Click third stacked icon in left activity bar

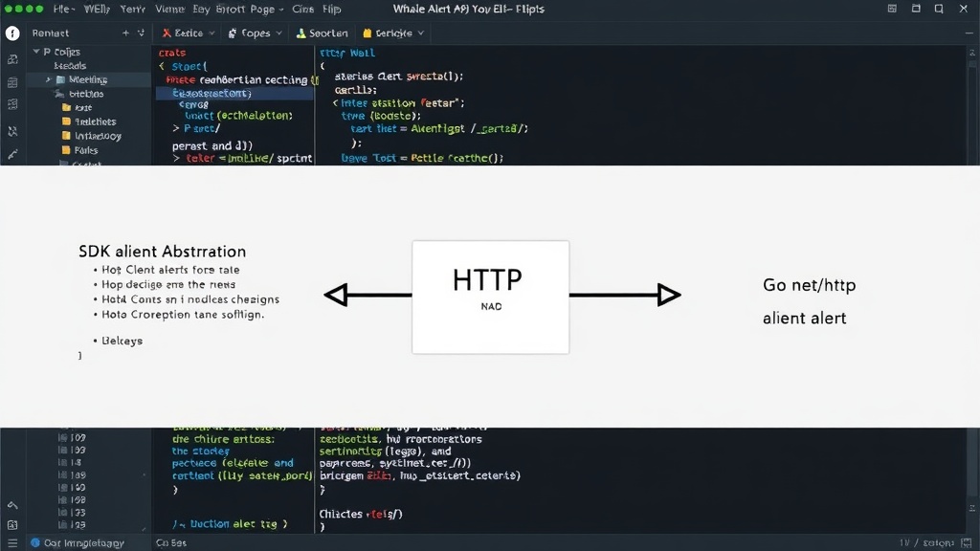[12, 82]
